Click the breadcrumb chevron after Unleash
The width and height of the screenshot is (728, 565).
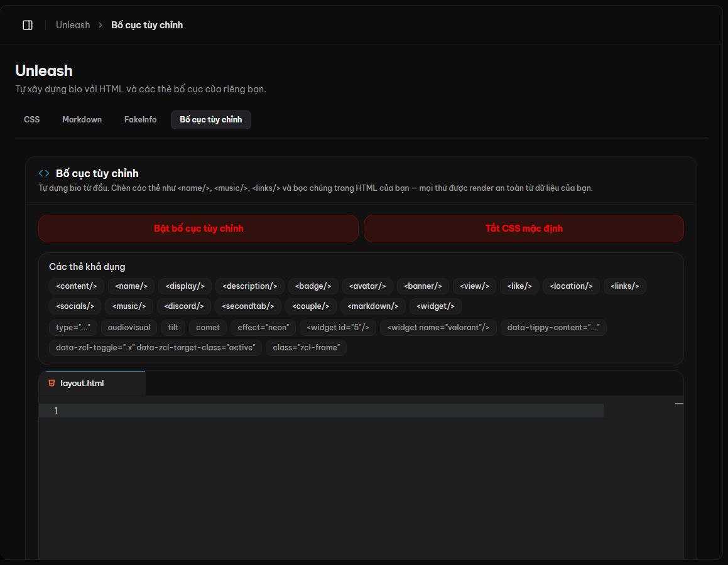(101, 25)
